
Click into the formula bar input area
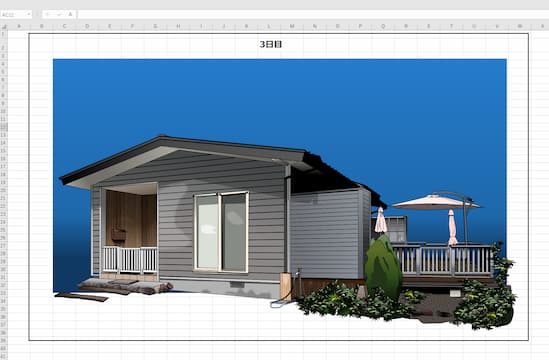click(x=313, y=14)
